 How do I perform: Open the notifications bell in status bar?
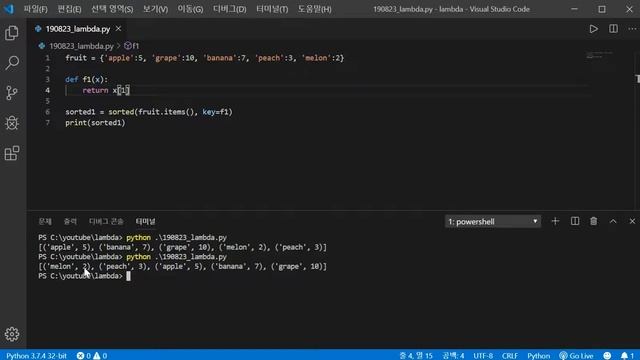[x=627, y=356]
